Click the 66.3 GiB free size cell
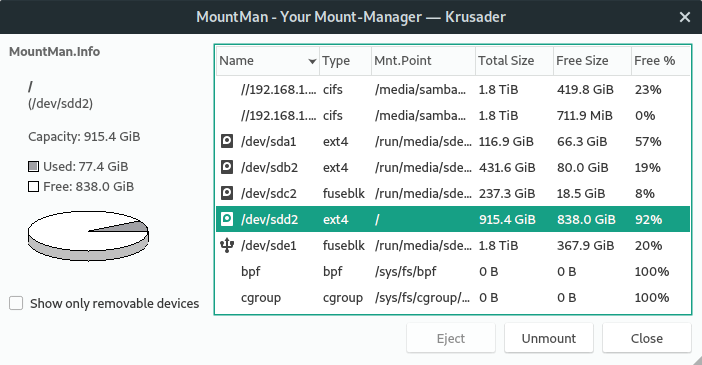Screen dimensions: 702x365 coord(582,142)
